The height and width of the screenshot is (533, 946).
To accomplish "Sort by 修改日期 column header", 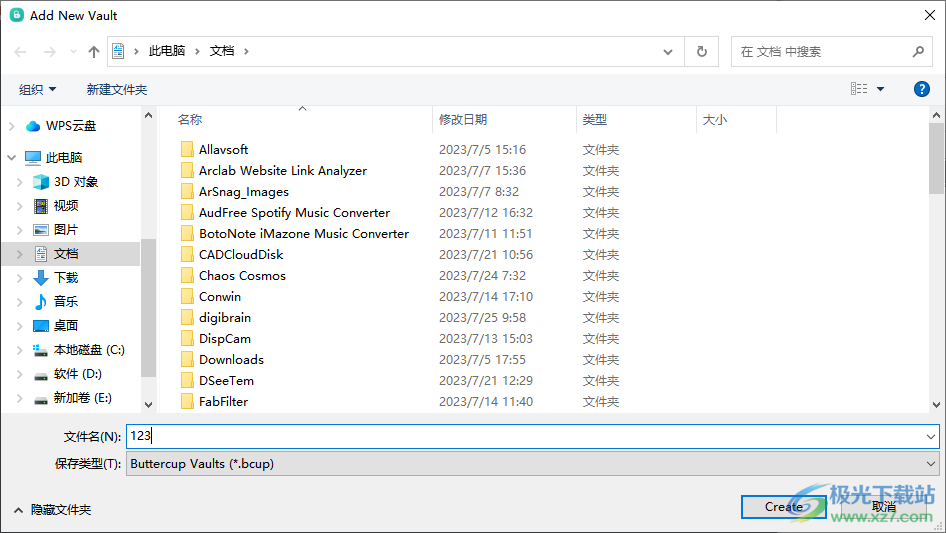I will pos(463,120).
